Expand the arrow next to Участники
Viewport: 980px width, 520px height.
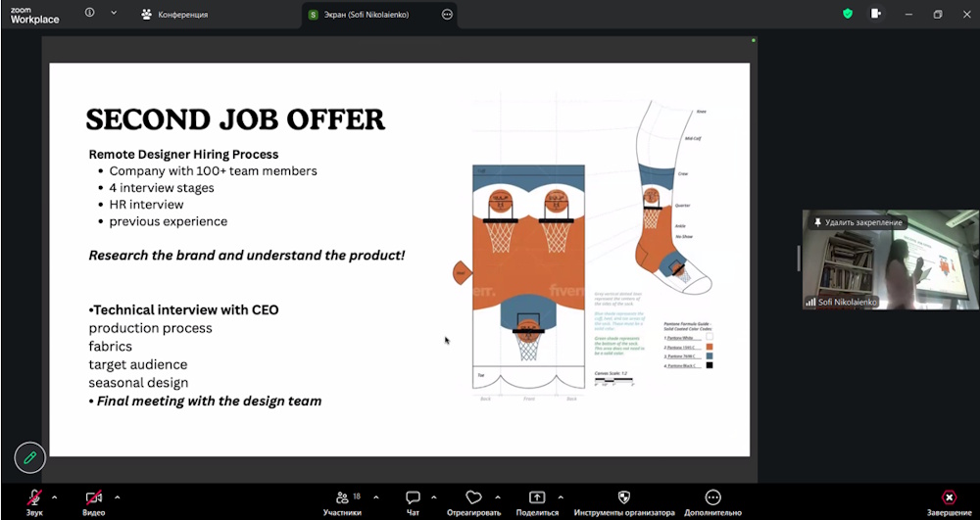[376, 496]
